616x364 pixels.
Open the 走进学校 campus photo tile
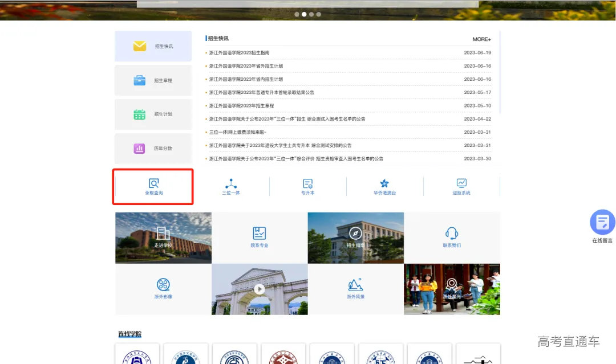coord(163,238)
